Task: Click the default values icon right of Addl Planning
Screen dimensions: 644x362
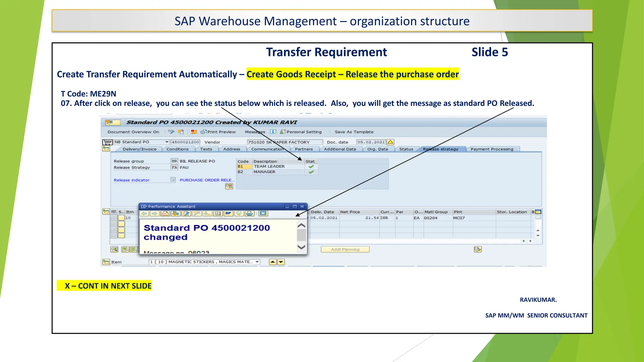Action: point(478,250)
